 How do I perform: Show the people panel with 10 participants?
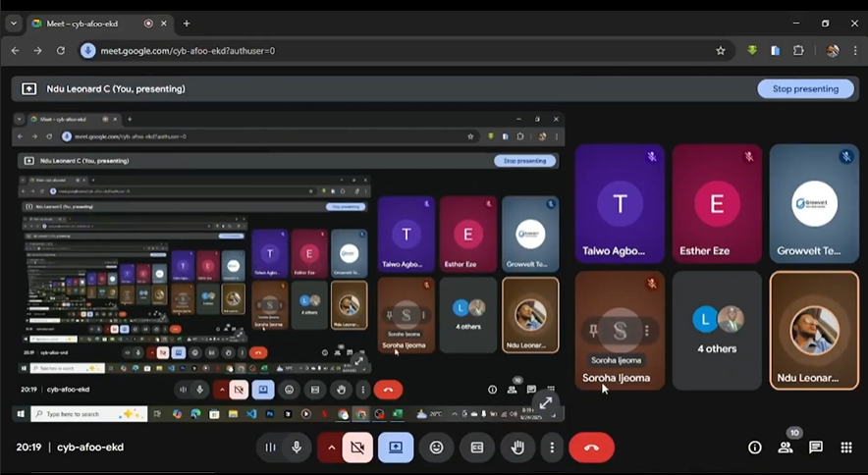pos(786,448)
